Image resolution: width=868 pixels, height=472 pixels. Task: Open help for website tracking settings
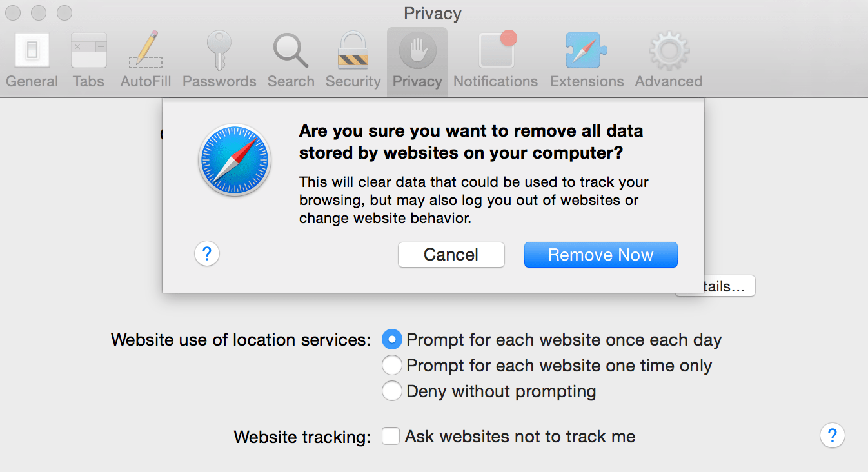click(832, 436)
